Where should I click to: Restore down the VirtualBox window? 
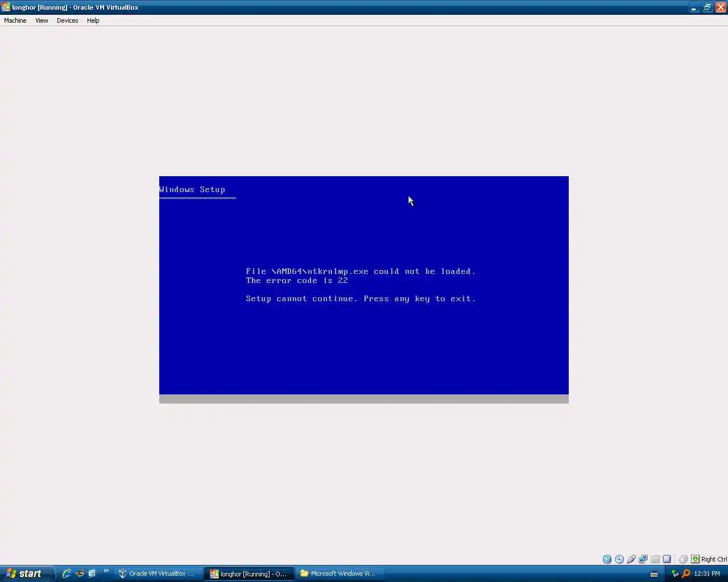click(707, 7)
